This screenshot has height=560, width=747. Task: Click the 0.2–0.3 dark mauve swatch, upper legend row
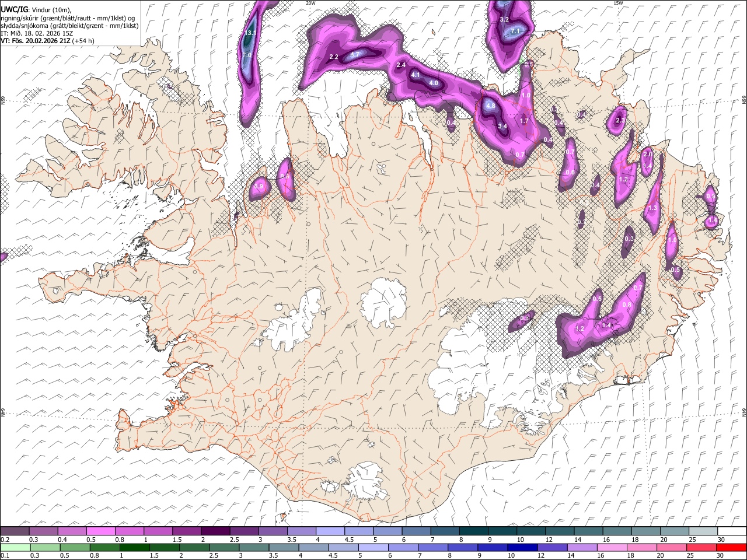[x=15, y=531]
